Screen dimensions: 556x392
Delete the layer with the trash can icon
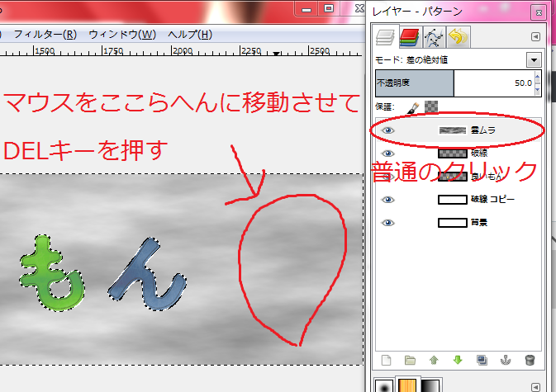point(530,361)
